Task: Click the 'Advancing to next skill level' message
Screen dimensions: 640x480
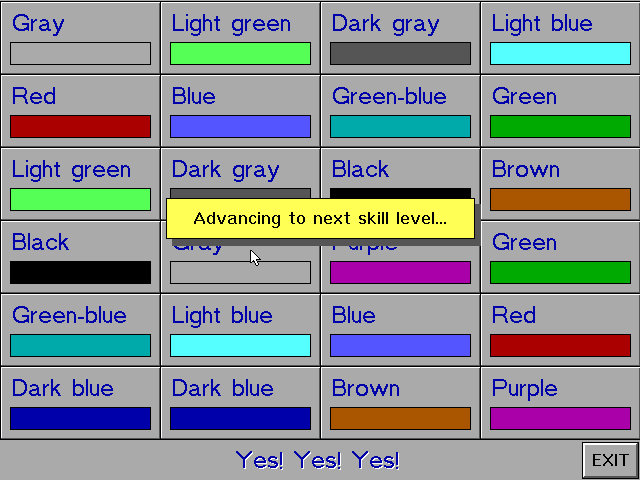Action: click(319, 218)
